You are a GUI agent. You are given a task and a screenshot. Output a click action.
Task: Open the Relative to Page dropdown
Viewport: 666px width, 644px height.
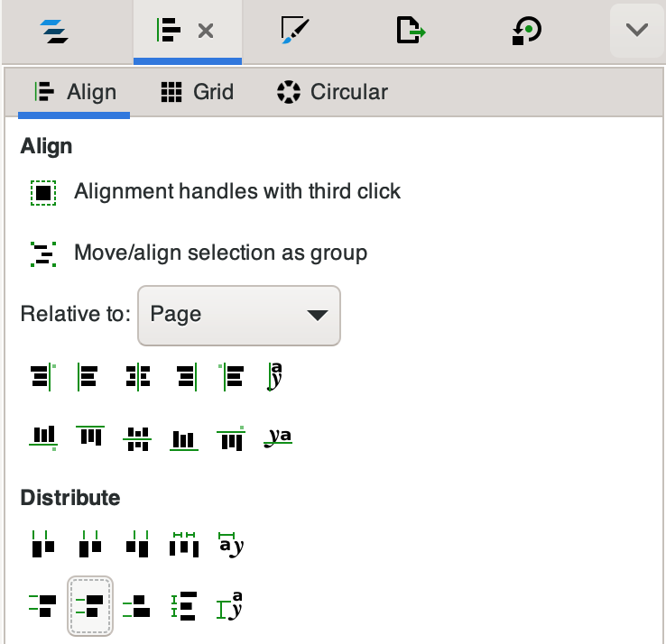(x=238, y=315)
